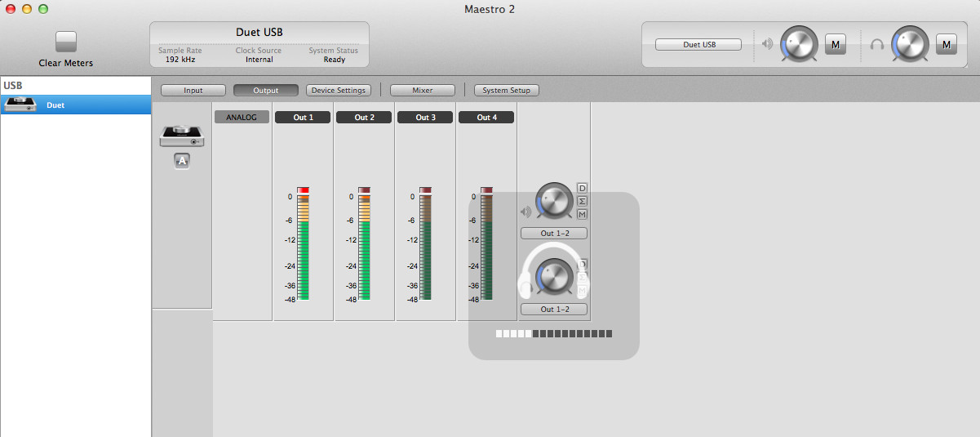
Task: Click the Internal clock source value
Action: pyautogui.click(x=259, y=60)
